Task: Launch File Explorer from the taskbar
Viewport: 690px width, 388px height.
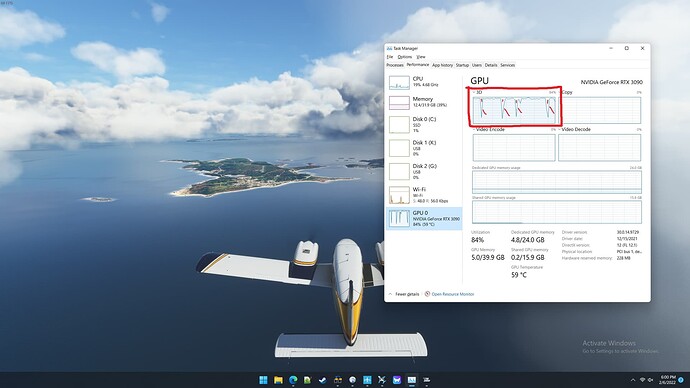Action: click(278, 380)
